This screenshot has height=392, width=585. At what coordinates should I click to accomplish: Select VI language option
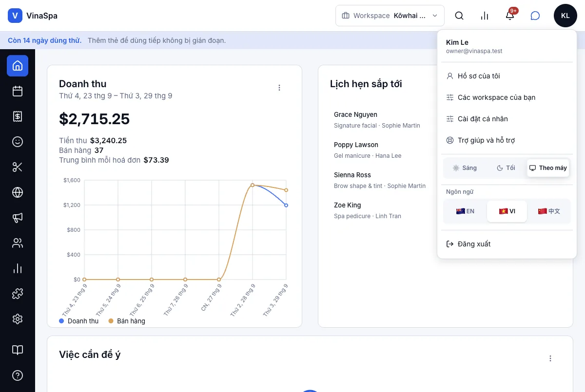507,211
